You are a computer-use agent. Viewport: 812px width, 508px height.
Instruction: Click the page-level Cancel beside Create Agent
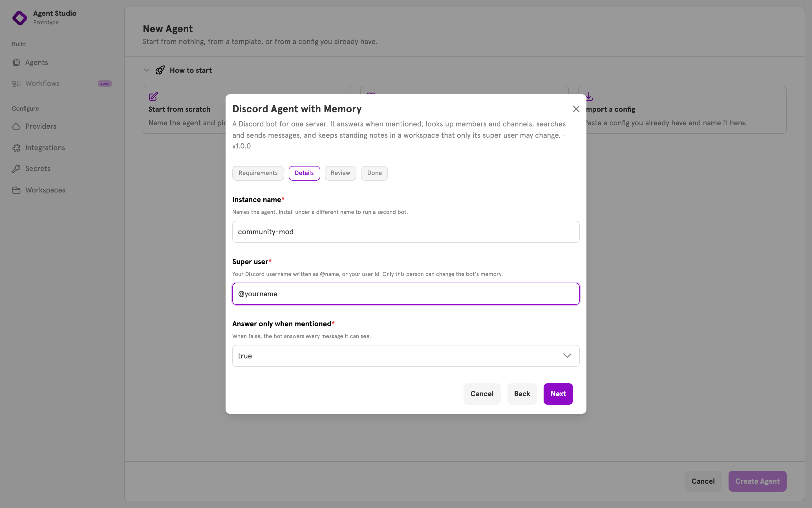click(x=703, y=481)
